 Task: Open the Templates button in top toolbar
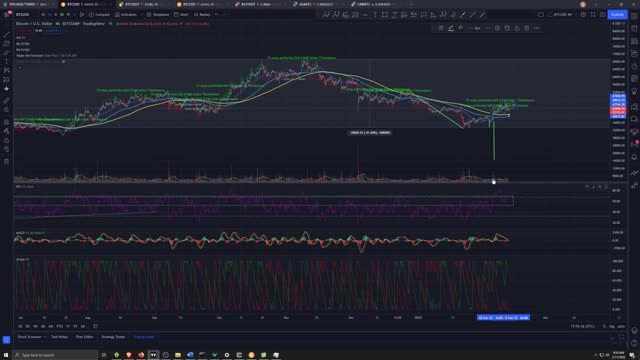(158, 14)
